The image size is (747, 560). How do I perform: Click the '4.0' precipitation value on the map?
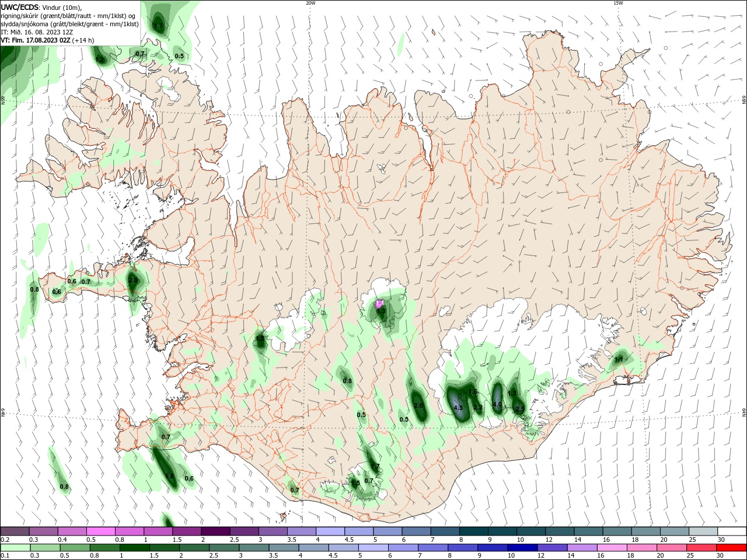[497, 404]
